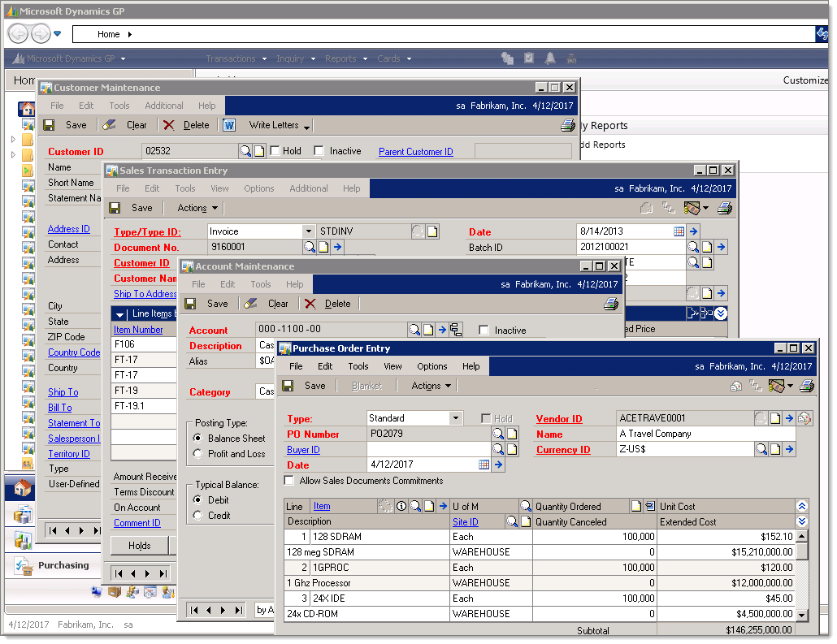Click printer icon in Account Maintenance

[x=610, y=304]
